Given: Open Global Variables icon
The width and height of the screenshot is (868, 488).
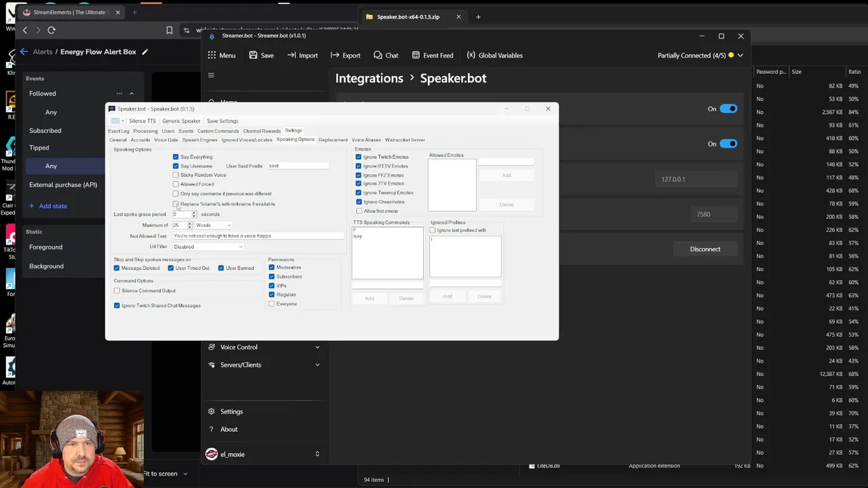Looking at the screenshot, I should (x=470, y=56).
